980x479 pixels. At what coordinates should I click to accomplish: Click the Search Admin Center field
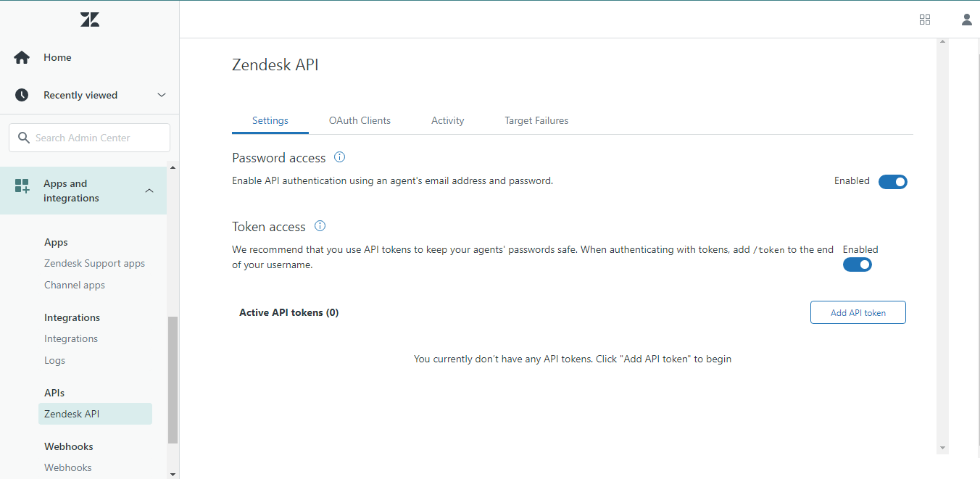click(89, 137)
